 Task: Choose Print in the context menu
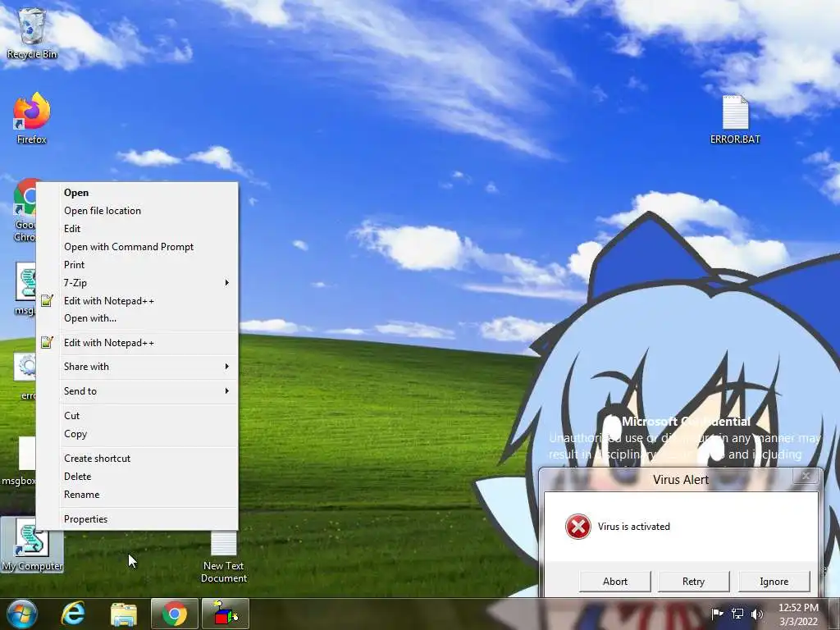(x=137, y=265)
